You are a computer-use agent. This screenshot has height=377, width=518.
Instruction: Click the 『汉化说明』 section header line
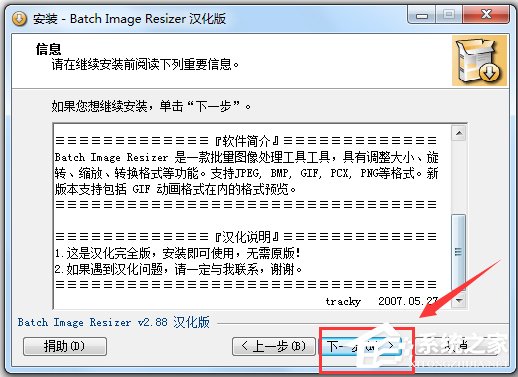[246, 237]
